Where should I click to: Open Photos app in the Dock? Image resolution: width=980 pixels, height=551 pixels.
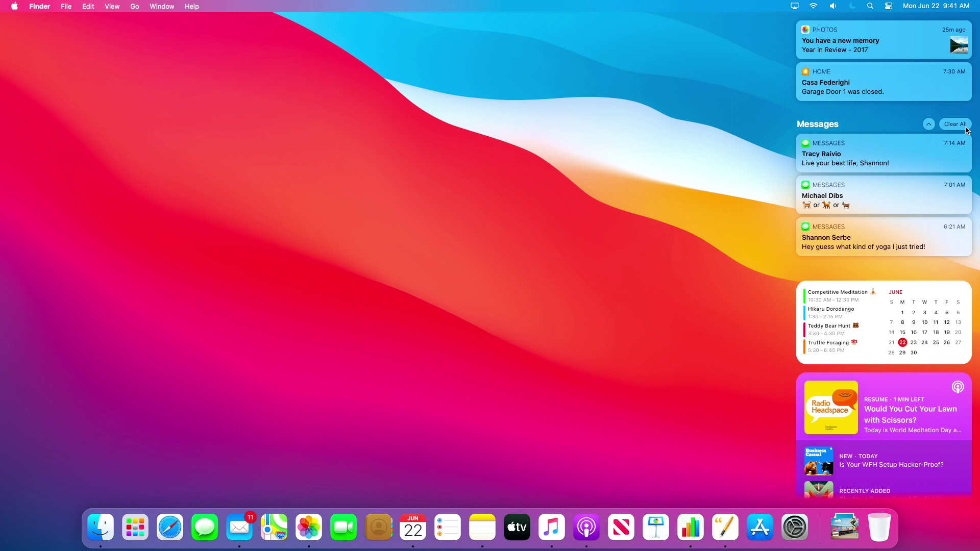click(x=309, y=527)
